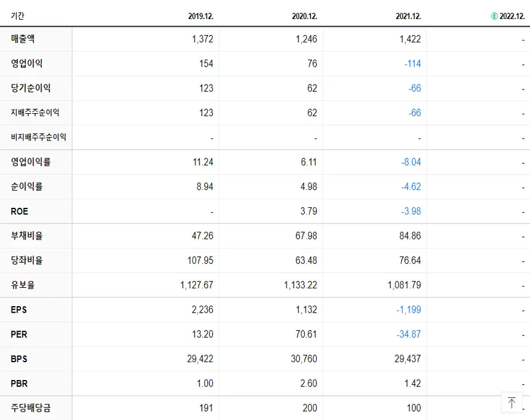Click the 영업이익률 value -8.04
This screenshot has height=420, width=530.
[411, 162]
